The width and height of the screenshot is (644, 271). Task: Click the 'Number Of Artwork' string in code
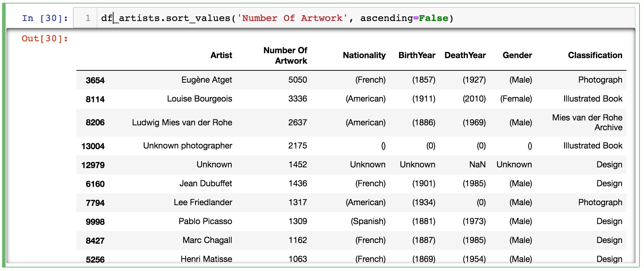pos(292,18)
